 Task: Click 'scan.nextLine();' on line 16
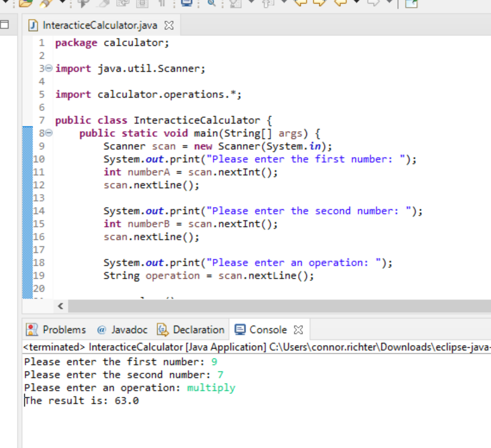coord(151,237)
